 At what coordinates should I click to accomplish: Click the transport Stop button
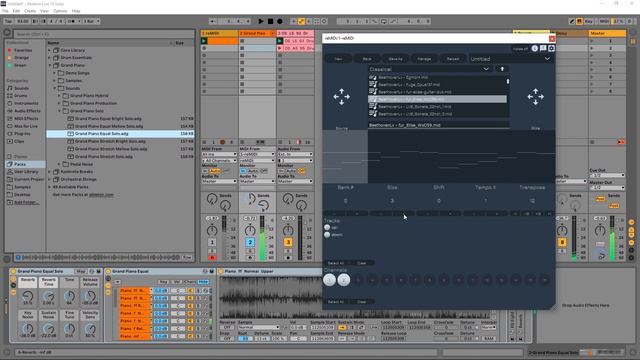coord(270,21)
